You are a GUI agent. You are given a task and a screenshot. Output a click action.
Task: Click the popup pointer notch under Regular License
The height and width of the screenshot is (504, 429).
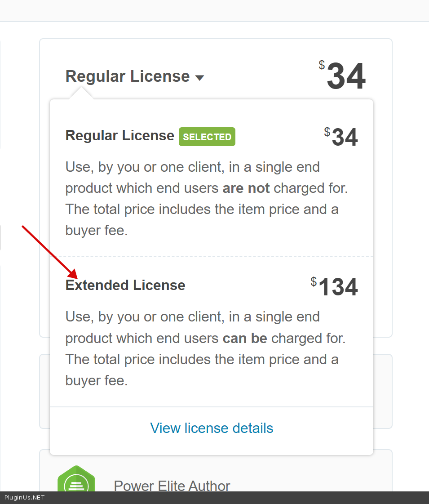81,94
